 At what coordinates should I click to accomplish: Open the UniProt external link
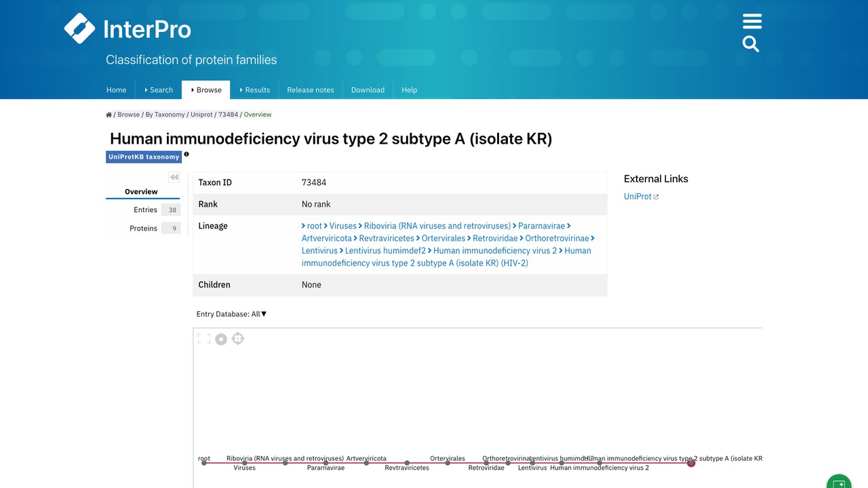[x=641, y=197]
